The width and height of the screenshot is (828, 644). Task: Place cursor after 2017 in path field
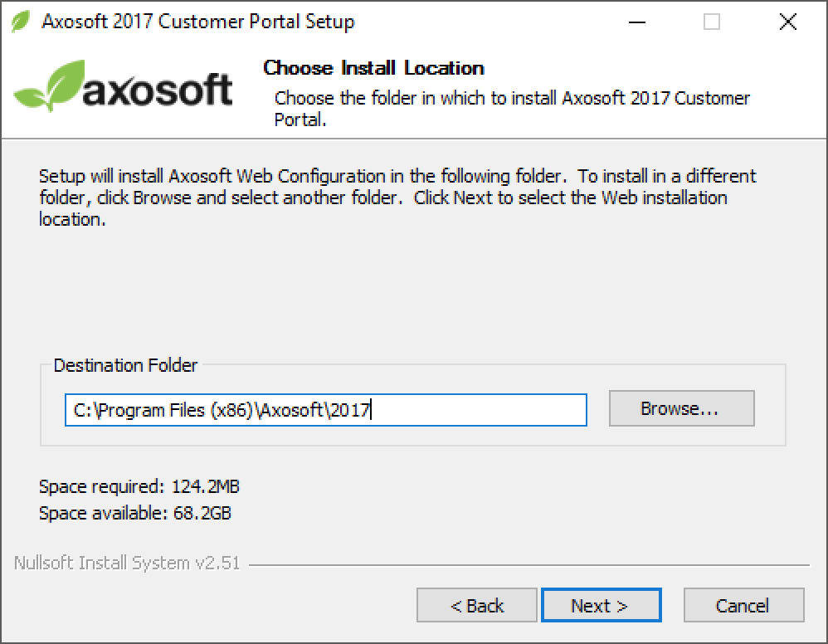[371, 410]
